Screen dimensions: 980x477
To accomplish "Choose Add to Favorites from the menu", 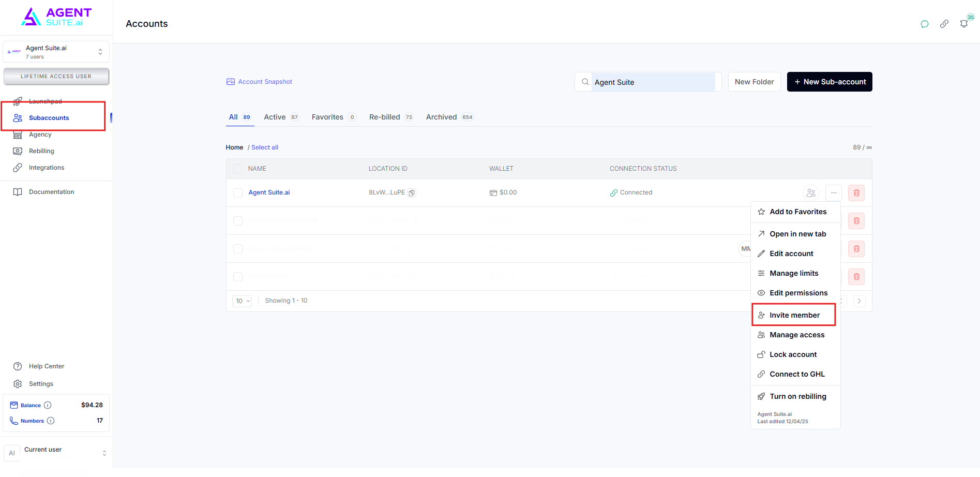I will (795, 212).
